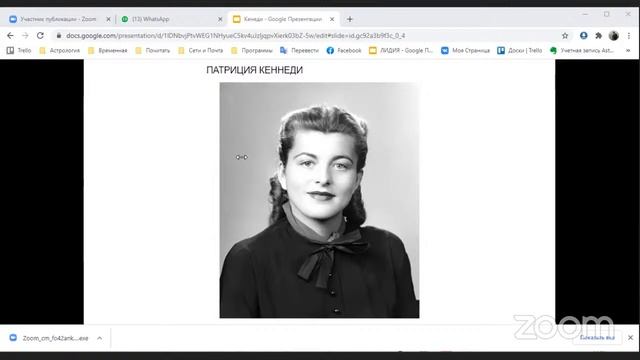Open the Почитать bookmark folder
The width and height of the screenshot is (640, 360).
[153, 51]
